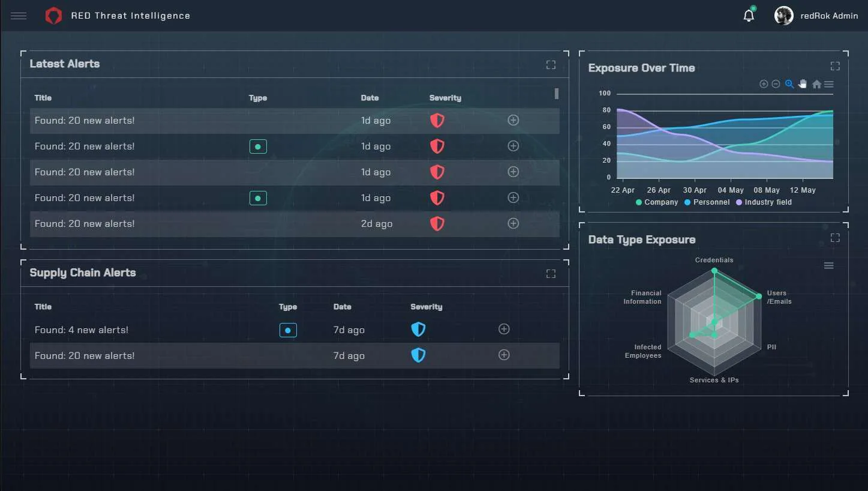
Task: Click the 'Infected Employees' radar label
Action: click(643, 351)
